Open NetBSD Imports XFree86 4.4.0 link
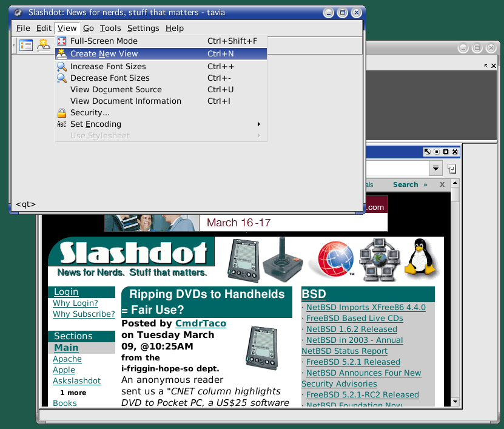Viewport: 504px width, 429px height. click(x=366, y=308)
